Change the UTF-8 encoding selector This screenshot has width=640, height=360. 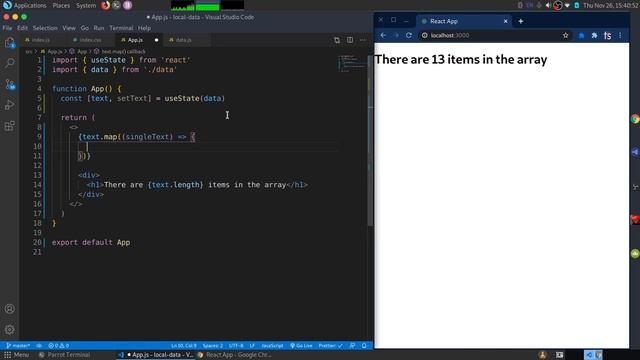pyautogui.click(x=236, y=346)
